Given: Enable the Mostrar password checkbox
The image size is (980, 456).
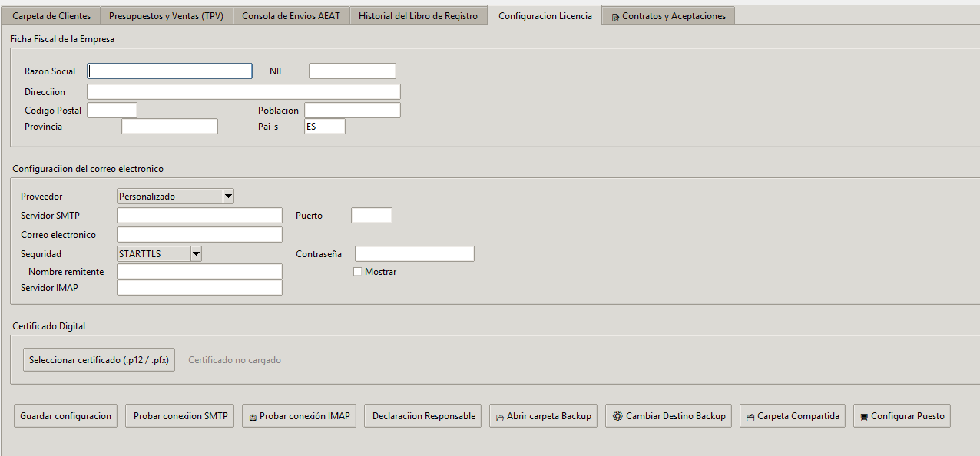Looking at the screenshot, I should pos(357,271).
